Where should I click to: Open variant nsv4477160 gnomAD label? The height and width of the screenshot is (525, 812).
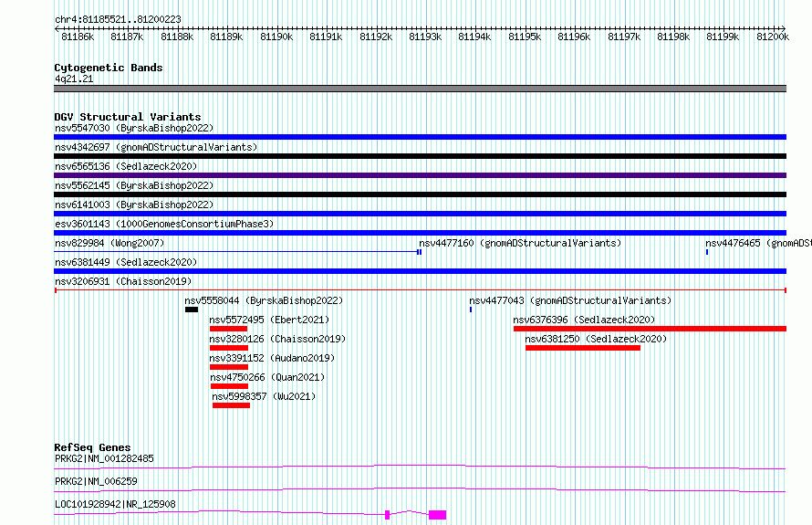coord(520,243)
